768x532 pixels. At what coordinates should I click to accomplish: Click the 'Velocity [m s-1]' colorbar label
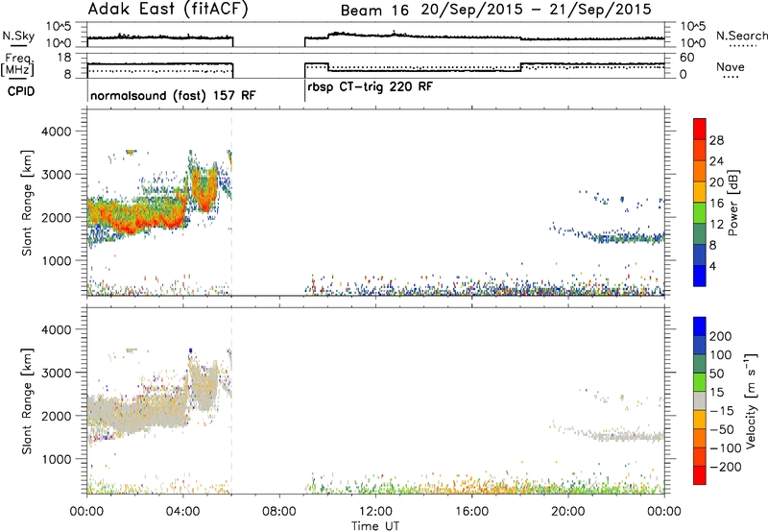coord(750,400)
